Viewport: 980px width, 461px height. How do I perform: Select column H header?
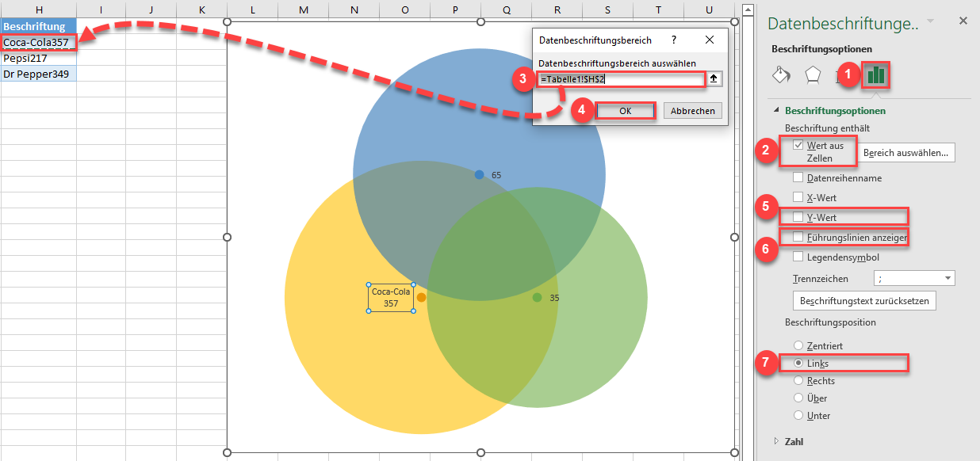pyautogui.click(x=38, y=9)
